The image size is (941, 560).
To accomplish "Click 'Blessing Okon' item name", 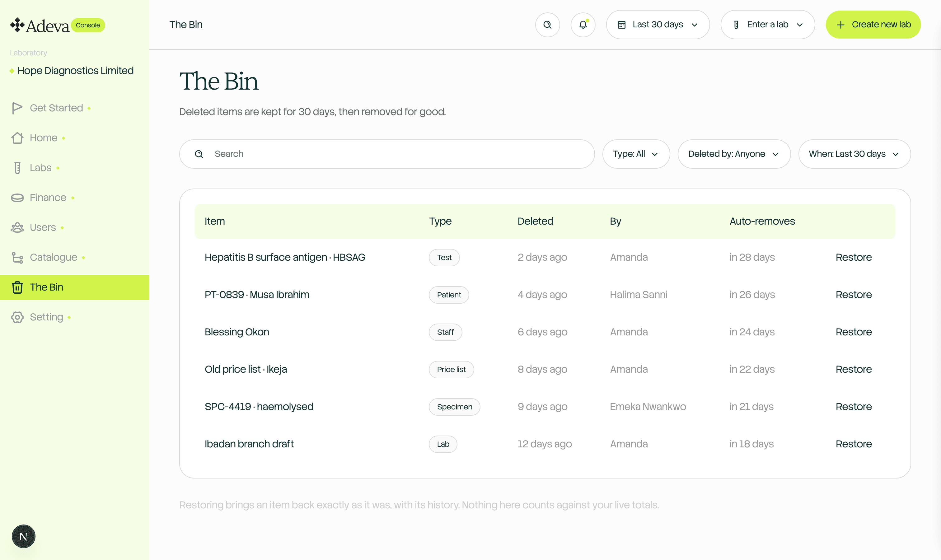I will (237, 332).
